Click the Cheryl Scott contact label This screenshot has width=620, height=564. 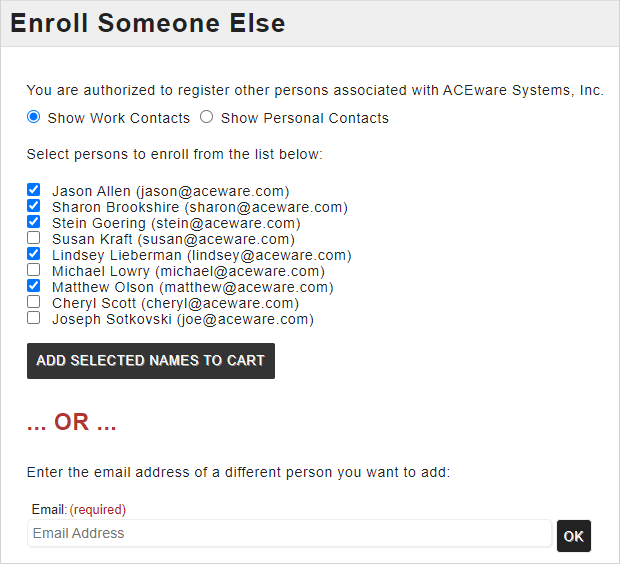[x=175, y=303]
